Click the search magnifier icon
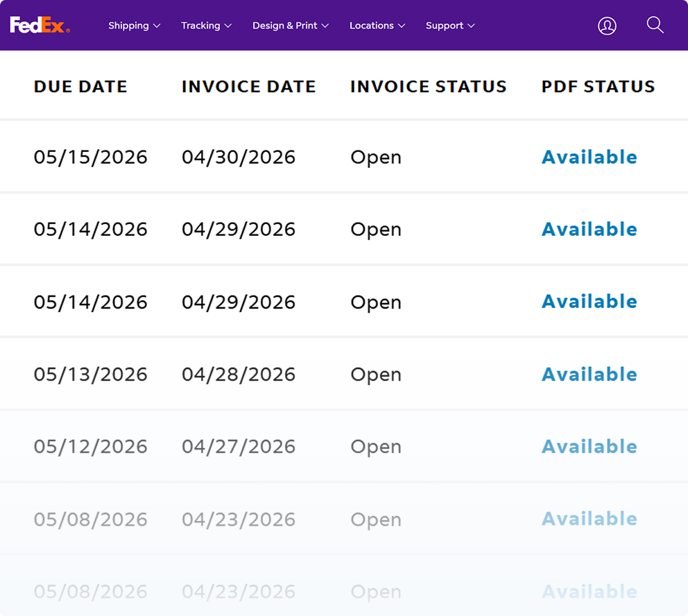688x616 pixels. click(x=655, y=25)
